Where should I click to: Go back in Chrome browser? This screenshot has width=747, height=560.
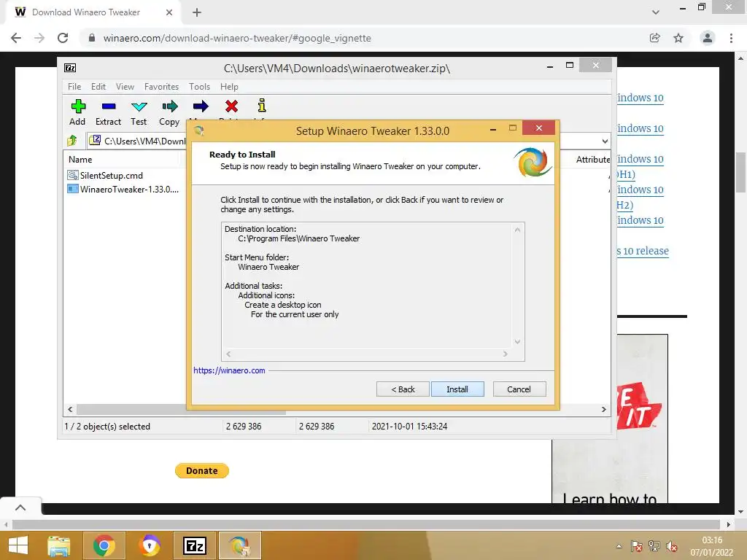(x=16, y=38)
